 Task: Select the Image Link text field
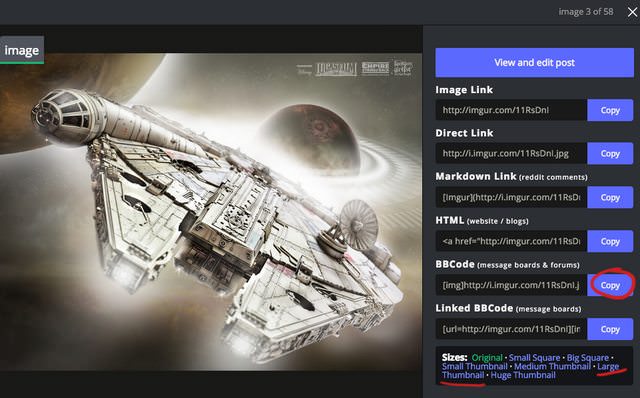[x=511, y=110]
